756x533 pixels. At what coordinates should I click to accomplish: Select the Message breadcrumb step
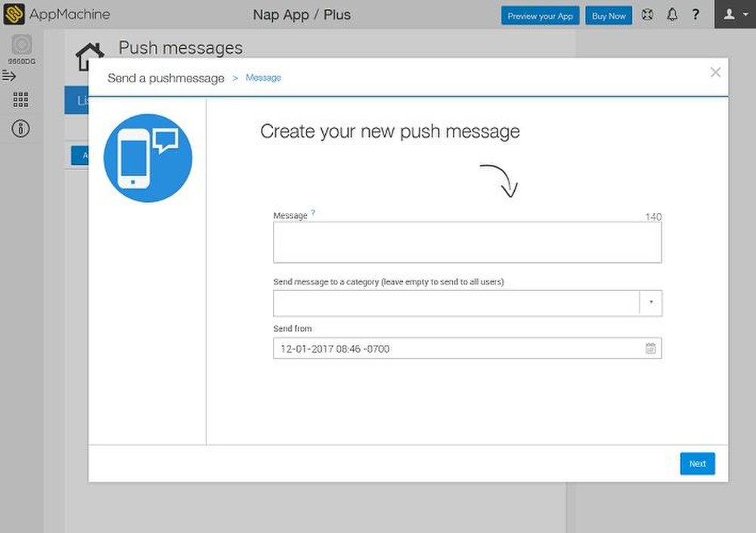tap(263, 78)
